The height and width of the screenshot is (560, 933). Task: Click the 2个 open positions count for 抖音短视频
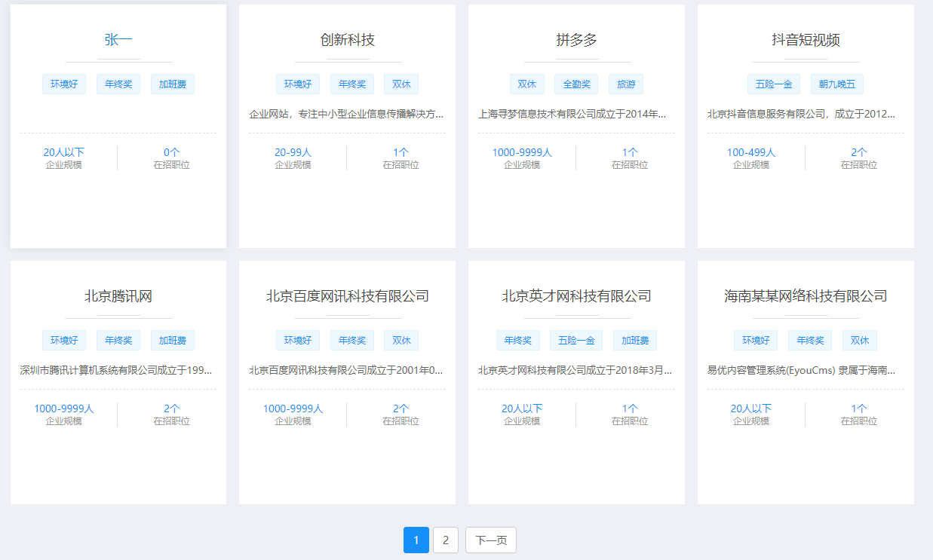pyautogui.click(x=860, y=152)
